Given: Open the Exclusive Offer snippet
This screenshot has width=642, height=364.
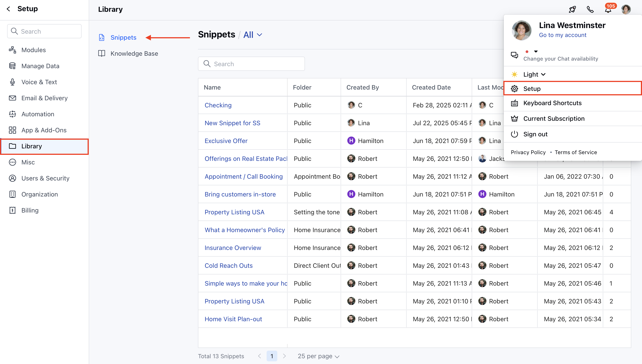Looking at the screenshot, I should [x=226, y=141].
